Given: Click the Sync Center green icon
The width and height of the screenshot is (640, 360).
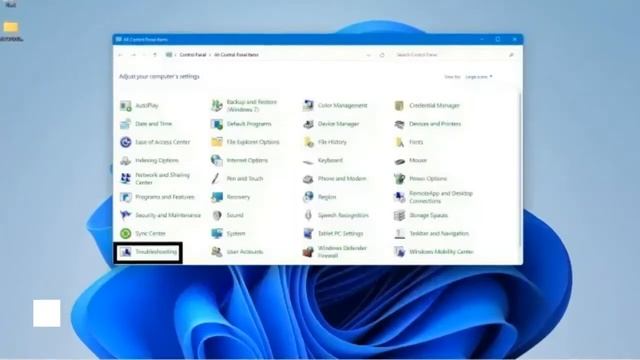Looking at the screenshot, I should pos(125,233).
